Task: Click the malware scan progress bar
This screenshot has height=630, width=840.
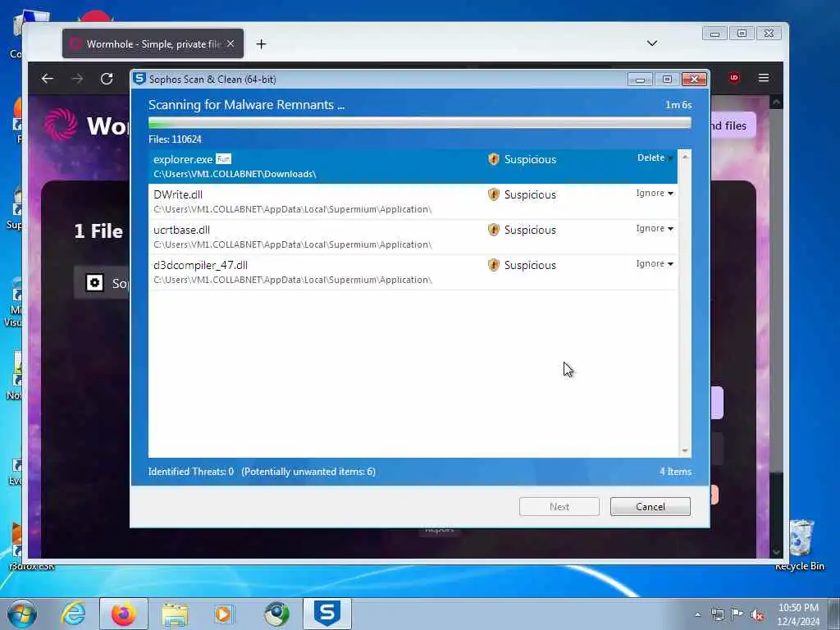Action: [419, 123]
